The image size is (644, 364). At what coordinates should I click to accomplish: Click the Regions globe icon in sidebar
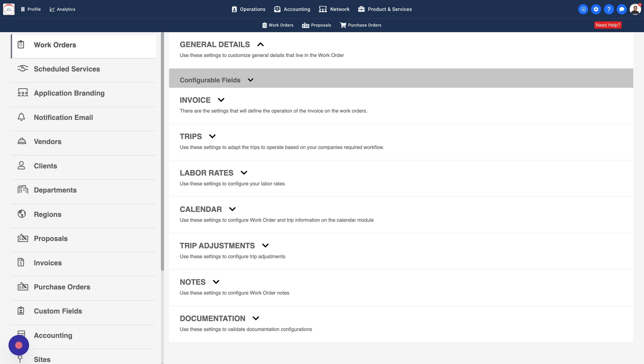click(22, 214)
